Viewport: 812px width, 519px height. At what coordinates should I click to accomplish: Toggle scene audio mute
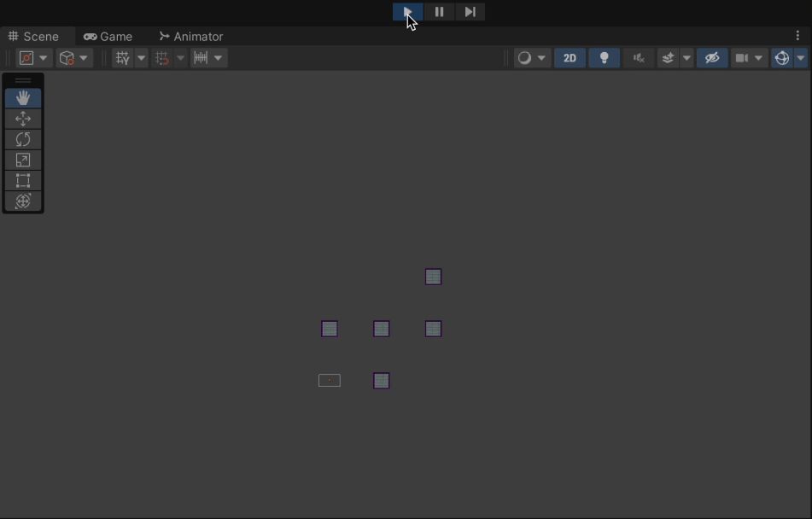coord(638,58)
